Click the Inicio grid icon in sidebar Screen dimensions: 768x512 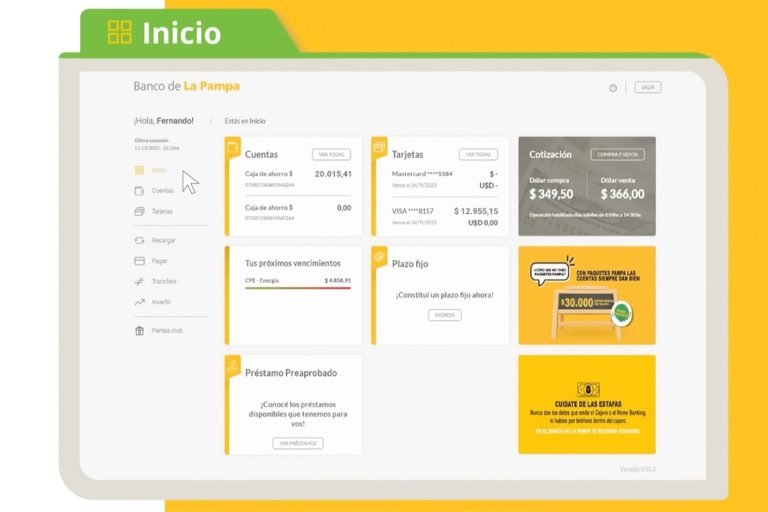click(x=140, y=170)
